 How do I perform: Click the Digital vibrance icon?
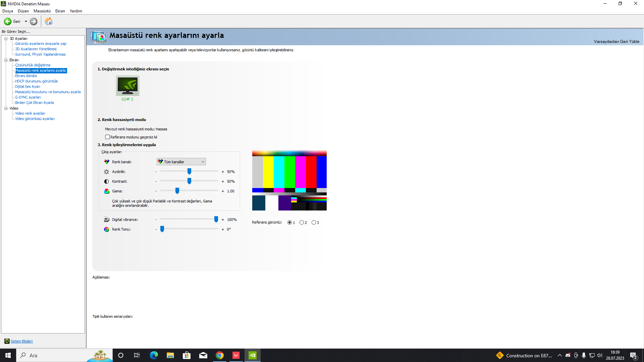point(106,220)
